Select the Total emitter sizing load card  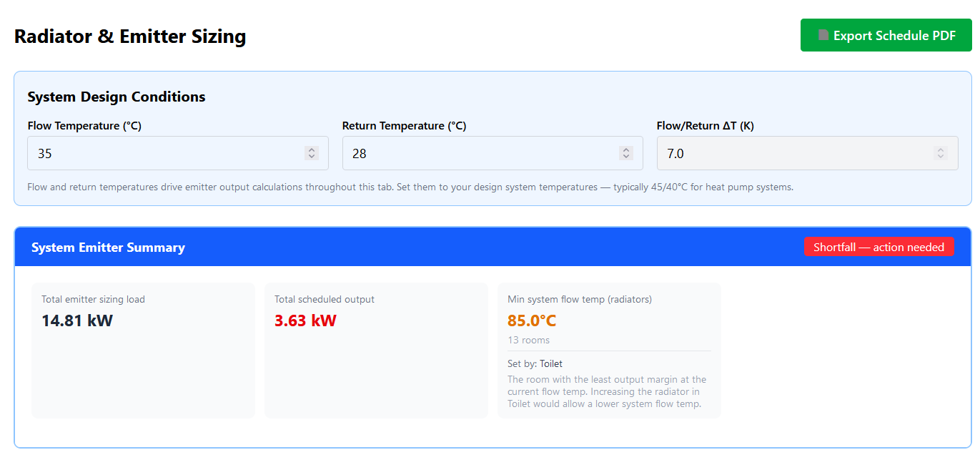coord(143,350)
